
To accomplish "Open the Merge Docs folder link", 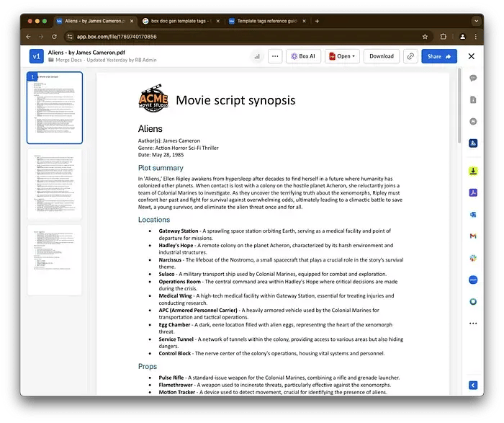I will coord(68,60).
